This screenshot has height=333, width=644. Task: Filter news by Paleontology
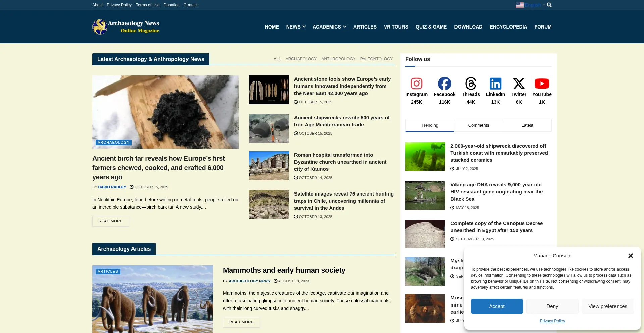pyautogui.click(x=376, y=59)
